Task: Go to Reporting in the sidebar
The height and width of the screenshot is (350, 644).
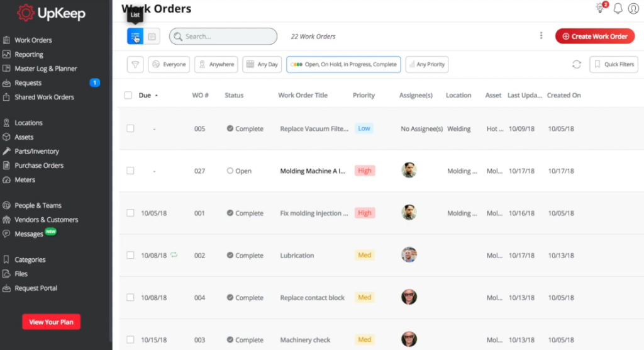Action: click(x=29, y=54)
